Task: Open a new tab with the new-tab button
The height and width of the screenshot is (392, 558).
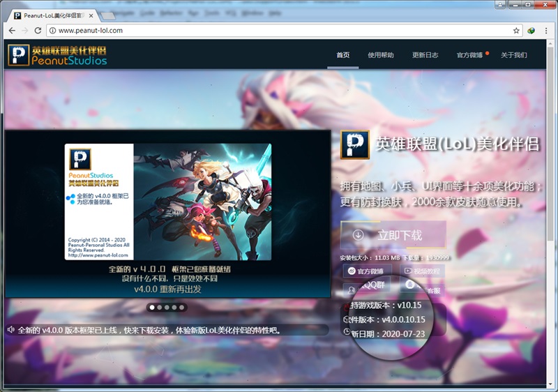Action: (108, 16)
